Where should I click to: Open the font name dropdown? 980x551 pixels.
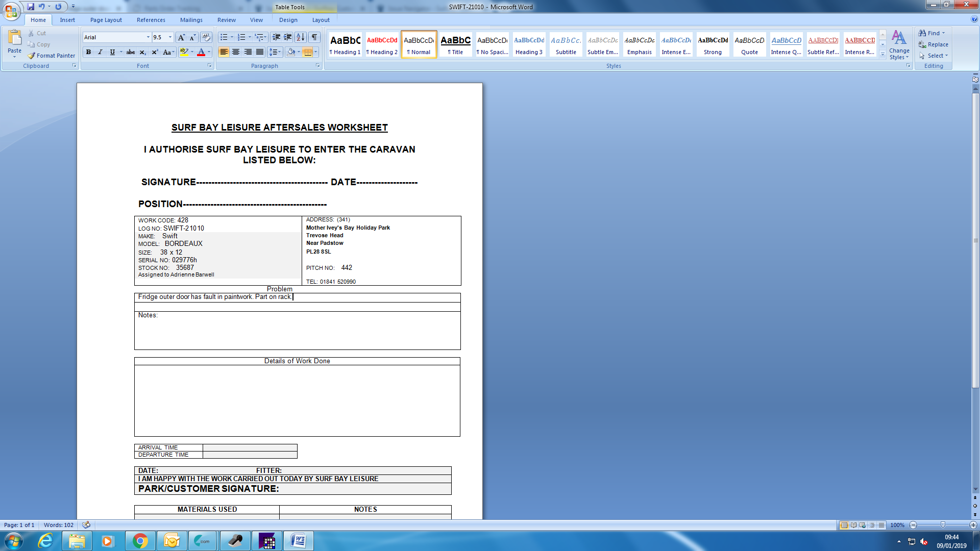click(148, 37)
